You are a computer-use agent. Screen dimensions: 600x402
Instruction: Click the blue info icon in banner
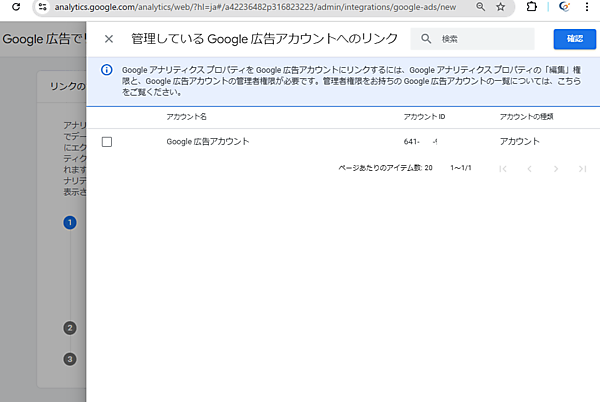pyautogui.click(x=107, y=70)
